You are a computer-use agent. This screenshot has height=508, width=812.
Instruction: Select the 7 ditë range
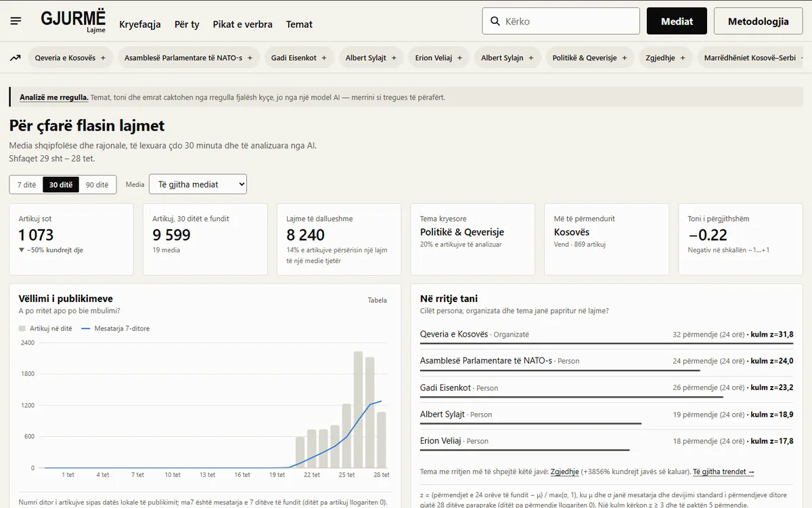[26, 184]
